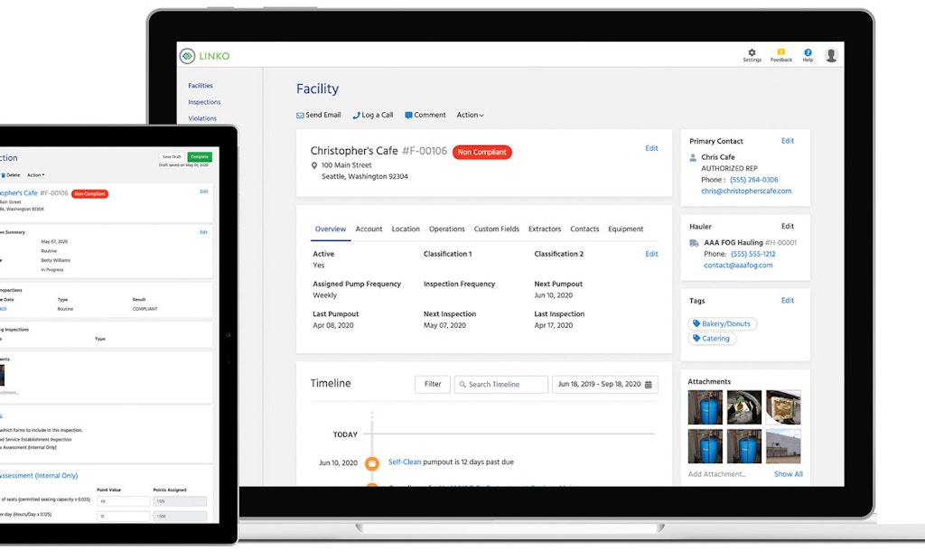Go to the Contacts tab
Viewport: 925px width, 560px height.
pyautogui.click(x=584, y=229)
